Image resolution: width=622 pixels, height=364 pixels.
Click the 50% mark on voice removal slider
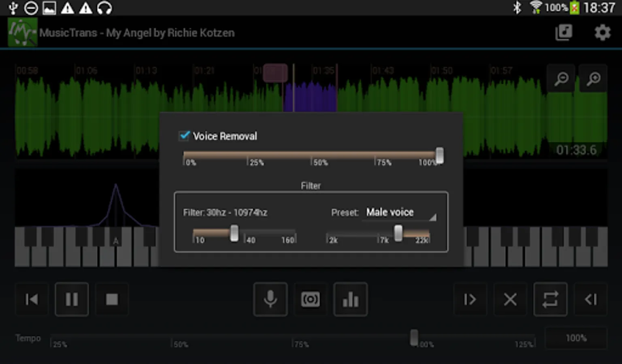coord(320,163)
